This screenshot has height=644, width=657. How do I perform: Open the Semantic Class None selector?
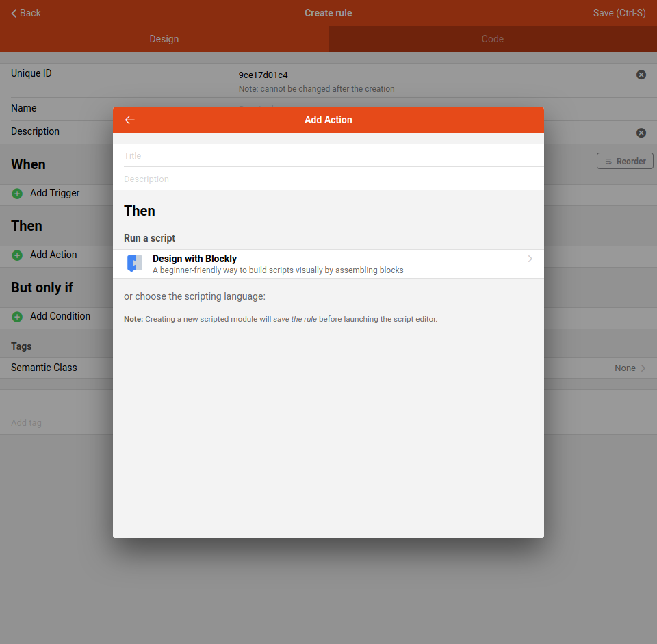[630, 368]
